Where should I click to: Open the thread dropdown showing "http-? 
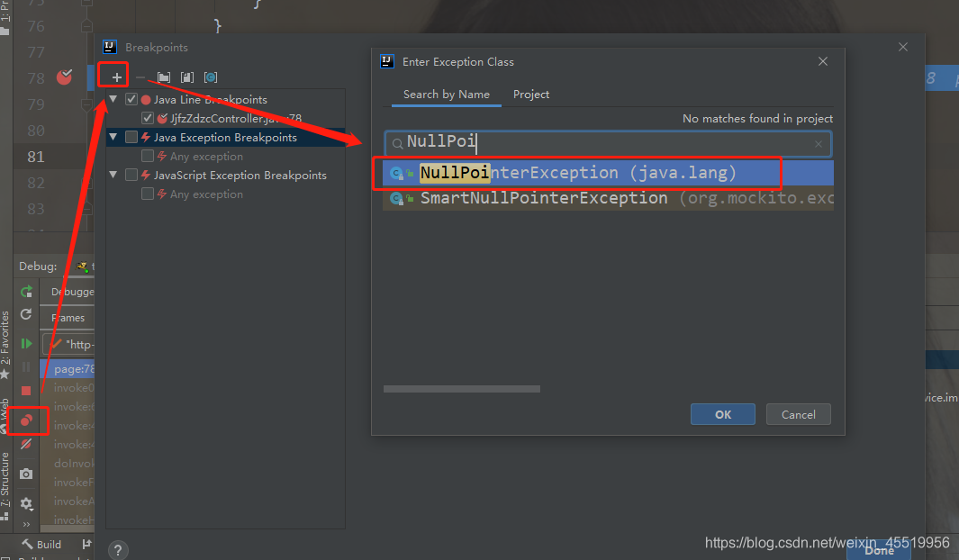click(x=68, y=344)
